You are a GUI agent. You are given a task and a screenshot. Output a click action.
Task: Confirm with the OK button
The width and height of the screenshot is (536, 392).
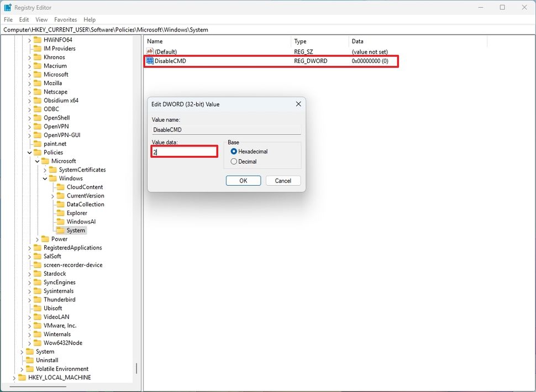243,180
